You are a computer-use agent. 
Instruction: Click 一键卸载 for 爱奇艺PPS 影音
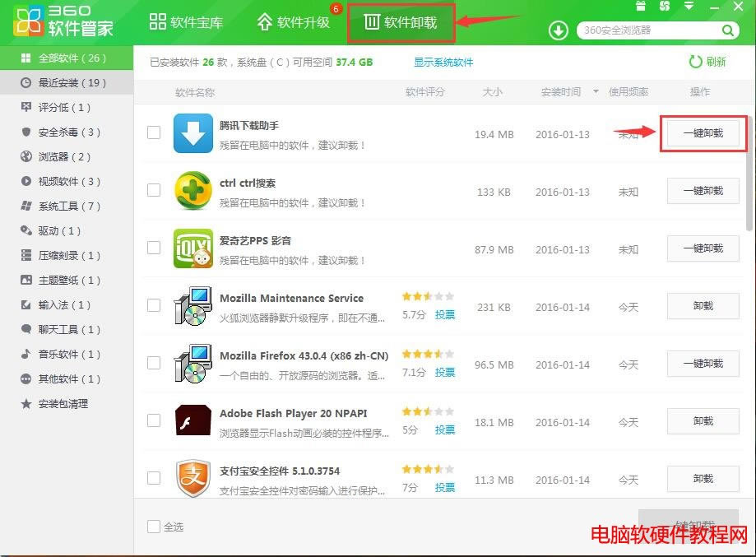(703, 248)
